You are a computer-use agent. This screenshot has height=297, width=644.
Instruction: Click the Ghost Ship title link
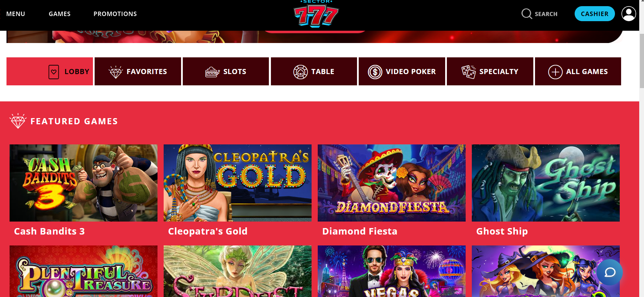(502, 231)
